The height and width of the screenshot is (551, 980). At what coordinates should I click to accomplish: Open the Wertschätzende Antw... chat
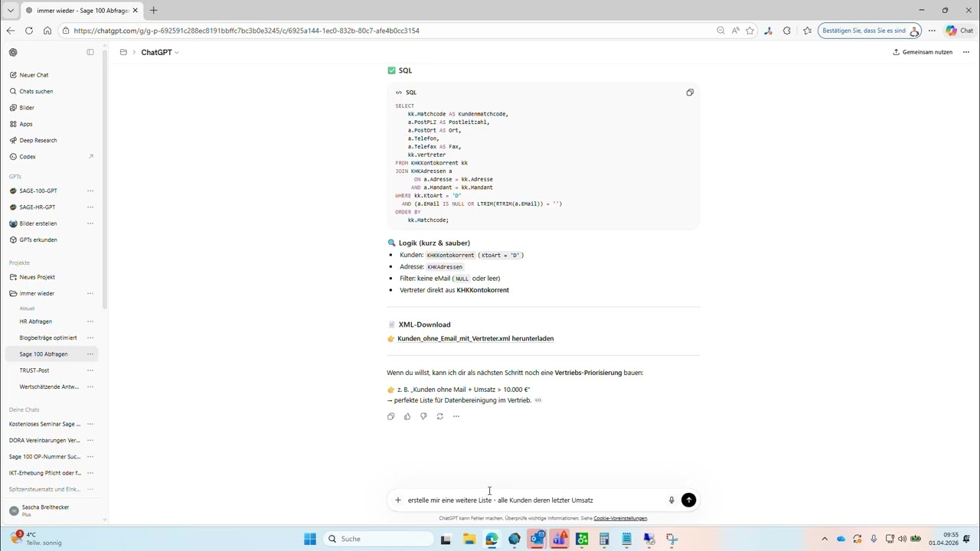point(49,386)
